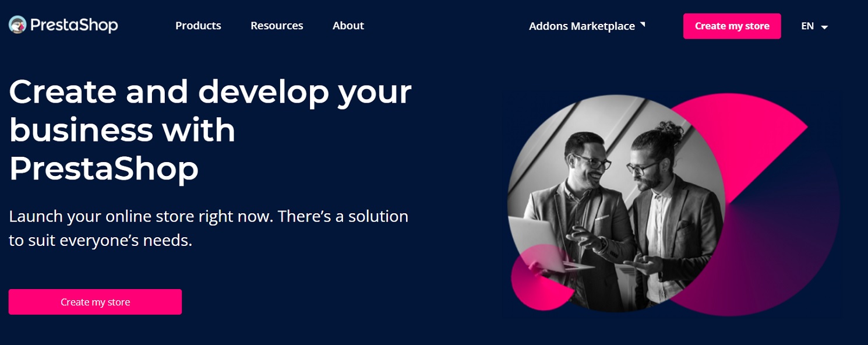Expand the caret next to EN

(824, 27)
